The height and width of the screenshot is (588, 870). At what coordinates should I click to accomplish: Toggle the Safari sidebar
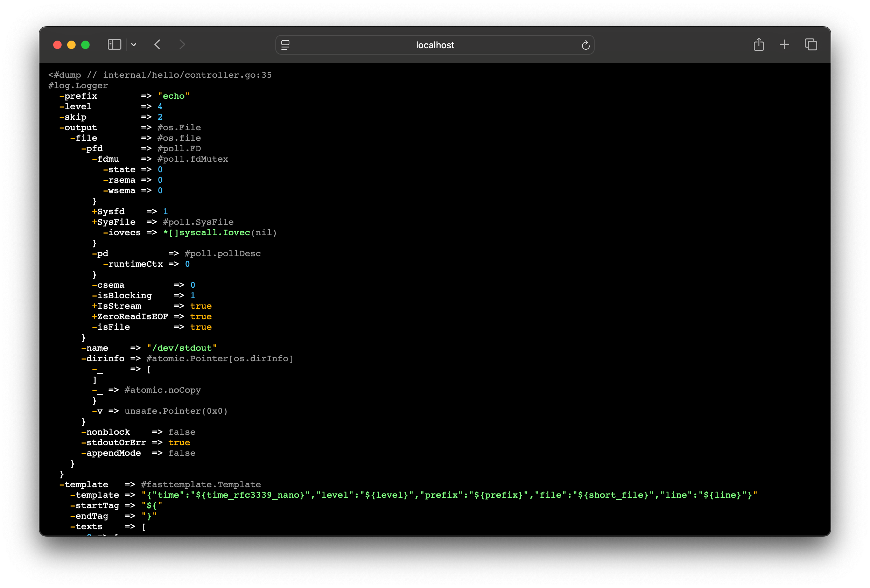pyautogui.click(x=114, y=44)
